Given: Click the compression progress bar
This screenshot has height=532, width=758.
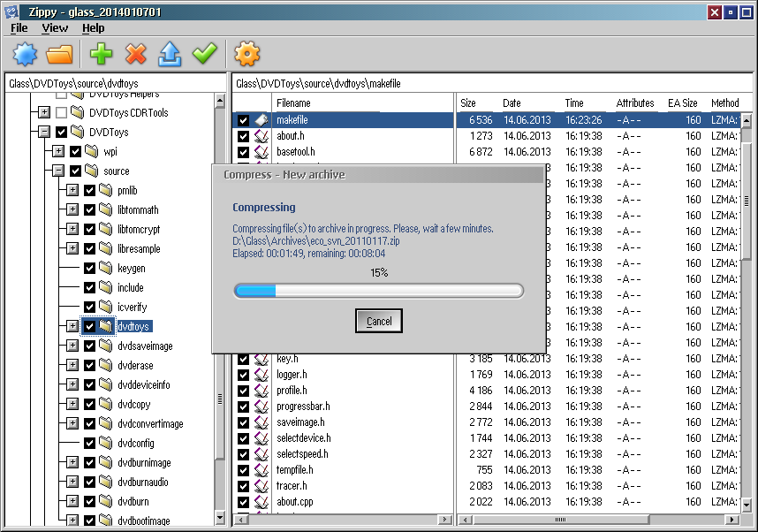Looking at the screenshot, I should click(x=378, y=291).
